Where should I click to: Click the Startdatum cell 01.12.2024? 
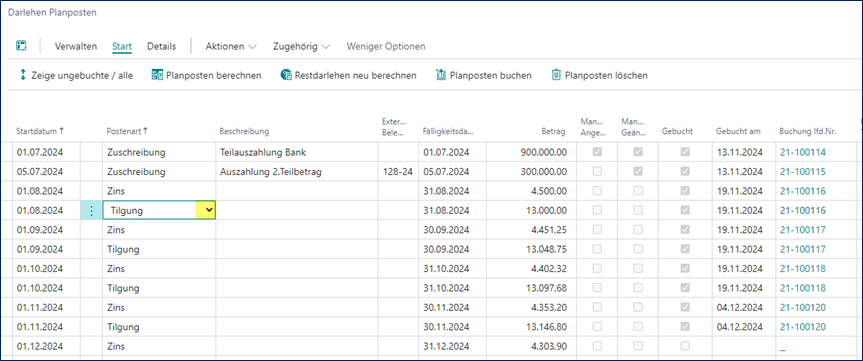(x=40, y=346)
